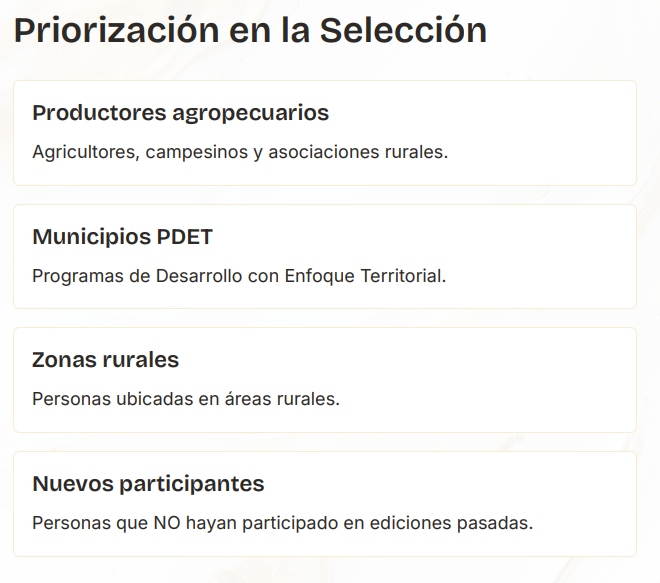Click the "Agricultores, campesinos y asociaciones rurales" description
This screenshot has width=660, height=583.
(x=240, y=153)
